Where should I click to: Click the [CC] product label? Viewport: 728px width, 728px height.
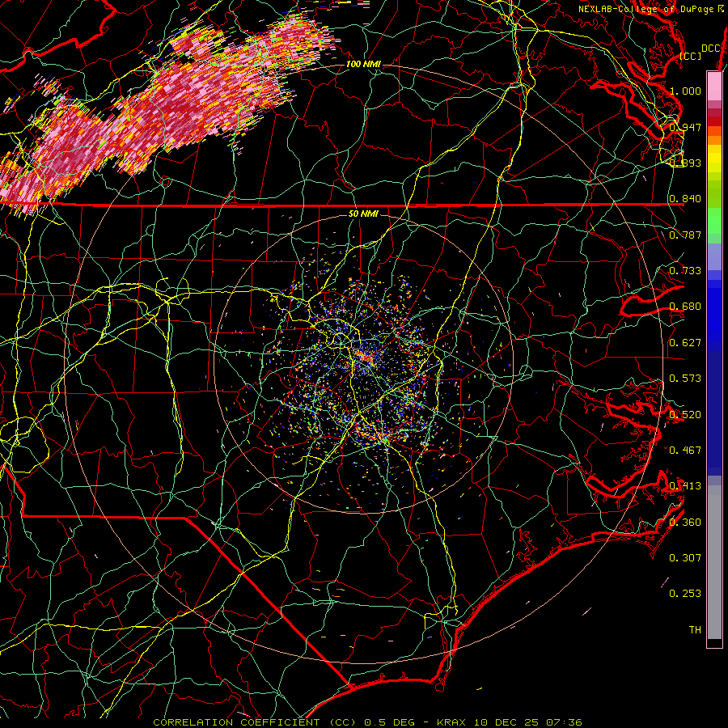[691, 56]
